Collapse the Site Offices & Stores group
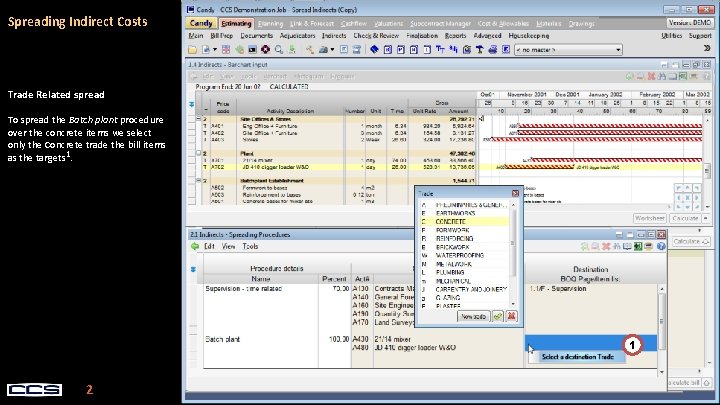The image size is (720, 405). tap(199, 119)
